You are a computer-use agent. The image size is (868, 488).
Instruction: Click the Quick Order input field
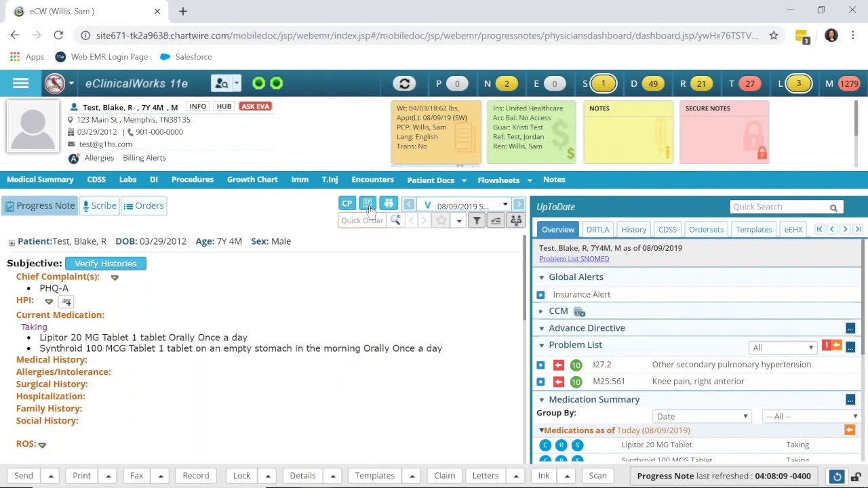click(x=362, y=220)
